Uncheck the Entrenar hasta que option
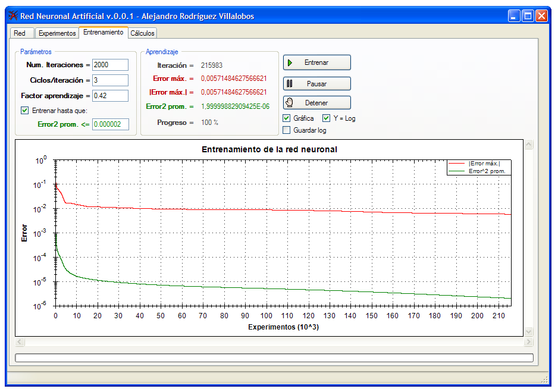The image size is (558, 392). tap(25, 110)
